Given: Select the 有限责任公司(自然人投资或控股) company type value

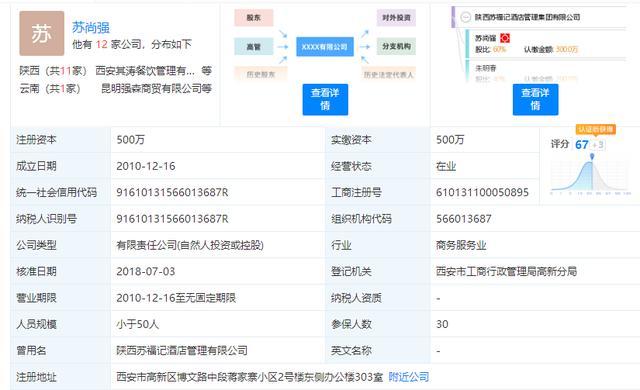Looking at the screenshot, I should click(190, 246).
